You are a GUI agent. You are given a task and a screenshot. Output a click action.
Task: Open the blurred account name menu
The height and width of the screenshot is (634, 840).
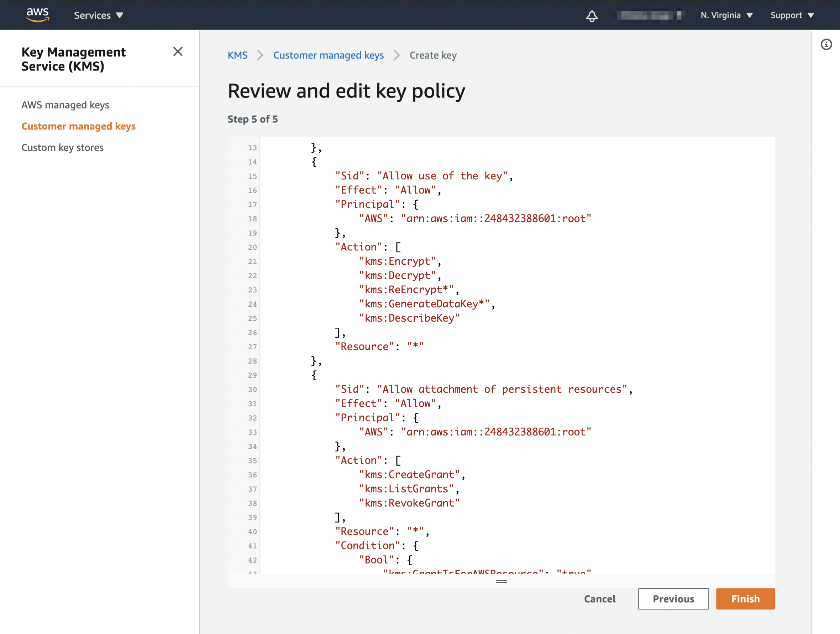point(649,15)
